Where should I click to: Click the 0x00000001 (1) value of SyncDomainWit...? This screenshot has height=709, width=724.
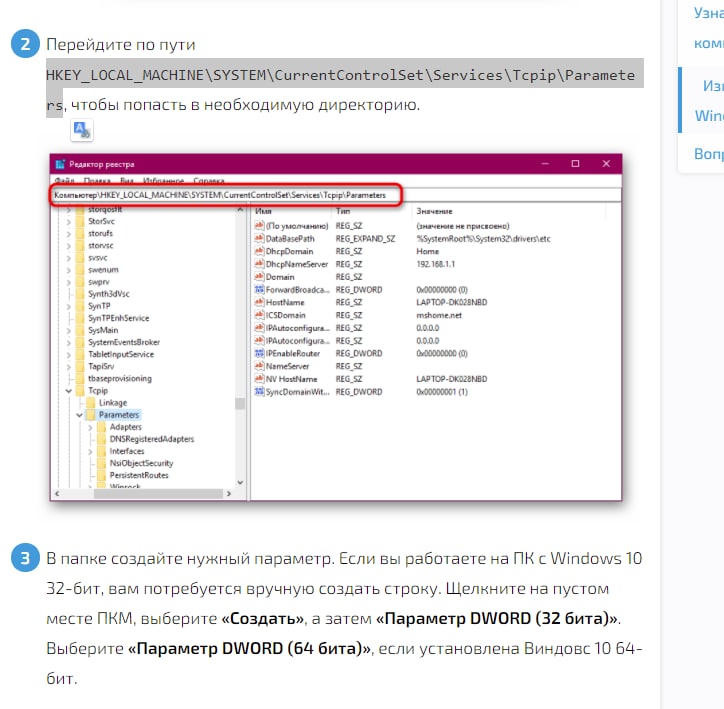coord(442,391)
